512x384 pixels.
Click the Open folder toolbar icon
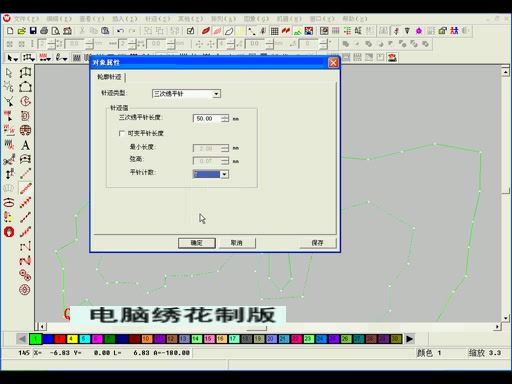[x=21, y=31]
